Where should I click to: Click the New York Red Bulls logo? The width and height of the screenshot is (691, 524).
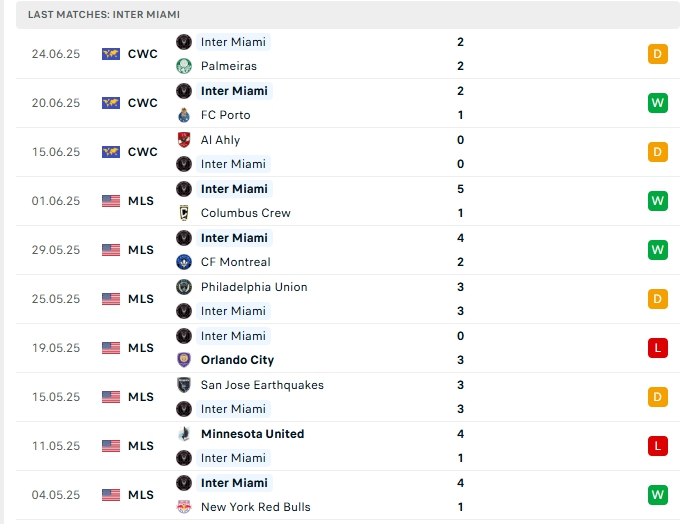pos(183,507)
